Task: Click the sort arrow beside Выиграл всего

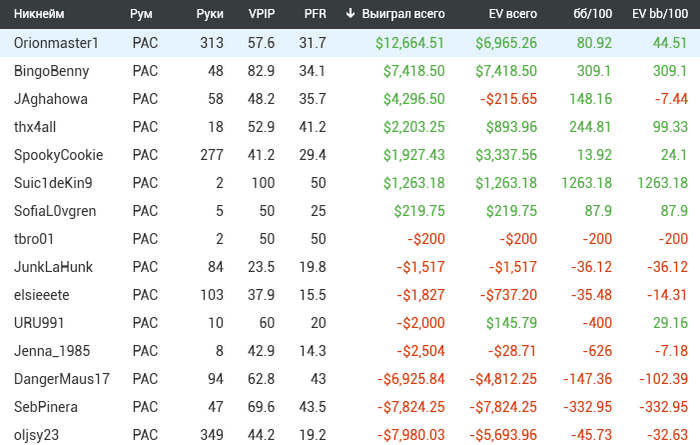Action: [x=350, y=14]
